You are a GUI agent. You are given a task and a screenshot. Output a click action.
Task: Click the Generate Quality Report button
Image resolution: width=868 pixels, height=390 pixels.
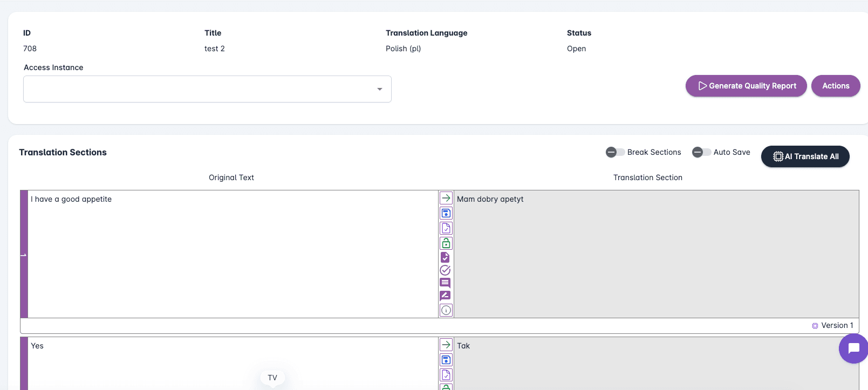[x=746, y=86]
